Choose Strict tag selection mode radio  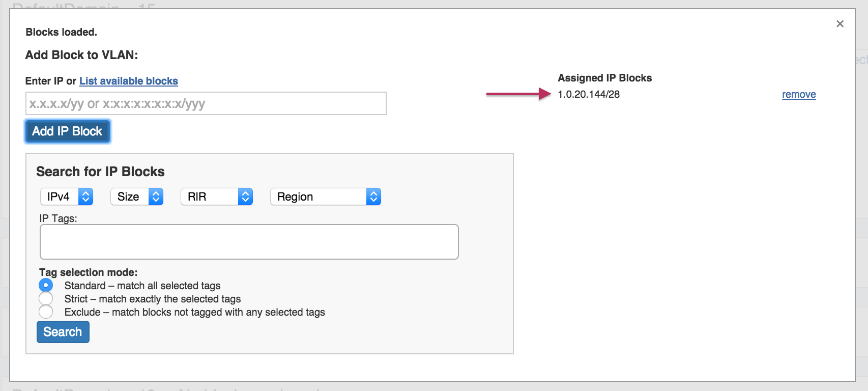[x=46, y=298]
